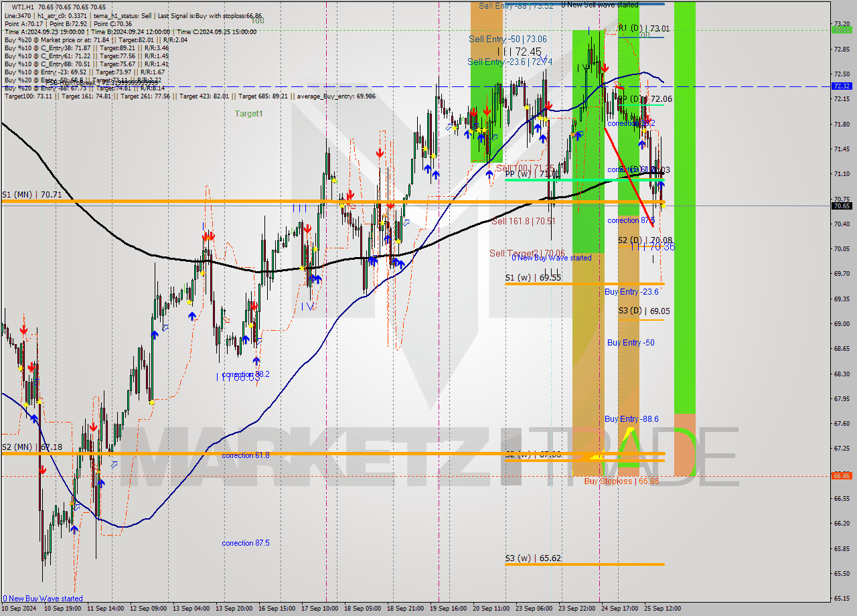857x616 pixels.
Task: Select the 'Buy Entry -23.6' label
Action: pyautogui.click(x=631, y=292)
